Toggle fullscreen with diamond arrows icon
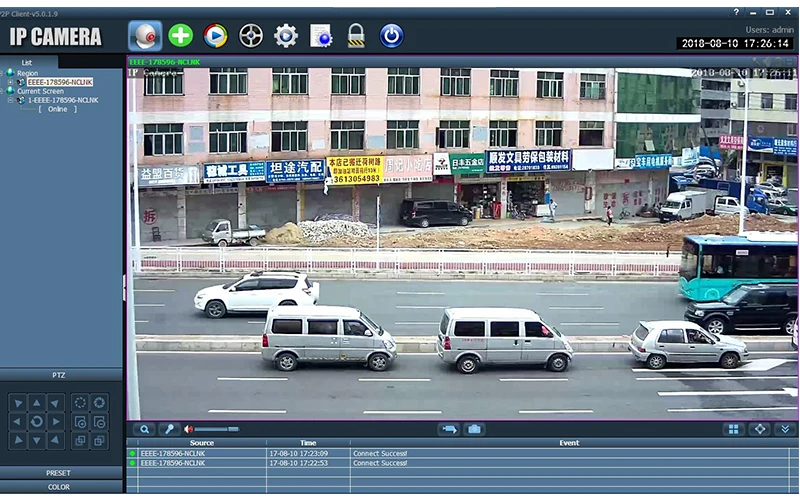 pyautogui.click(x=760, y=429)
